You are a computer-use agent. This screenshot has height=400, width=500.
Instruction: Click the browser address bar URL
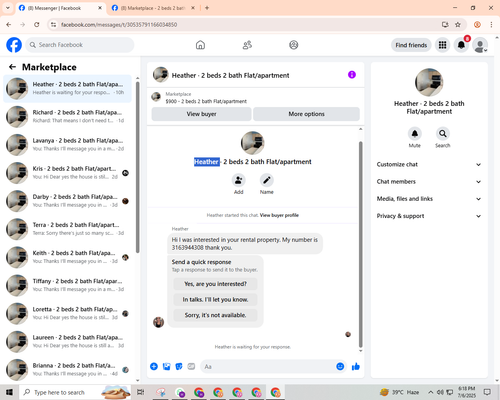click(119, 25)
